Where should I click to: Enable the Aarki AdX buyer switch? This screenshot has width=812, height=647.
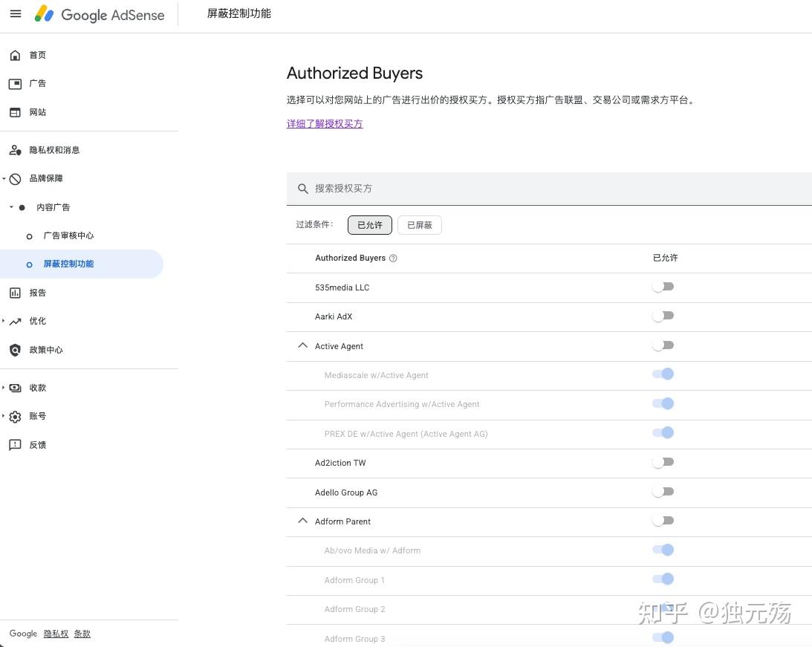pos(663,316)
